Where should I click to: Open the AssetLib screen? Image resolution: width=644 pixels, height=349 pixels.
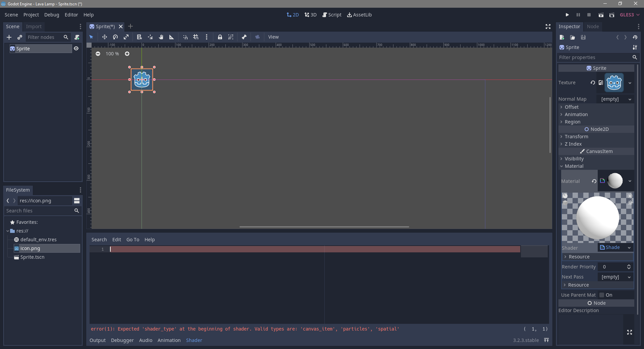(360, 15)
